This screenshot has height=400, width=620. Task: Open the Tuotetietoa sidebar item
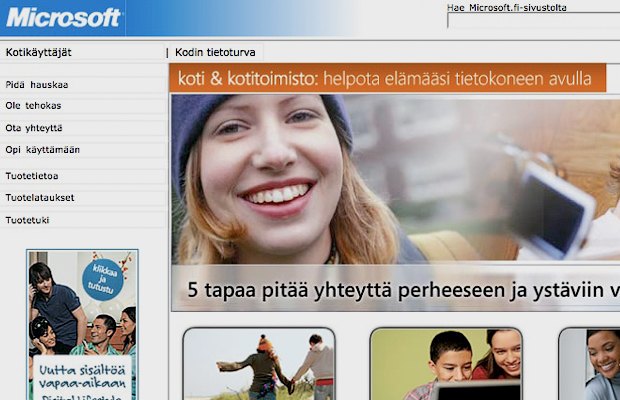pyautogui.click(x=32, y=176)
